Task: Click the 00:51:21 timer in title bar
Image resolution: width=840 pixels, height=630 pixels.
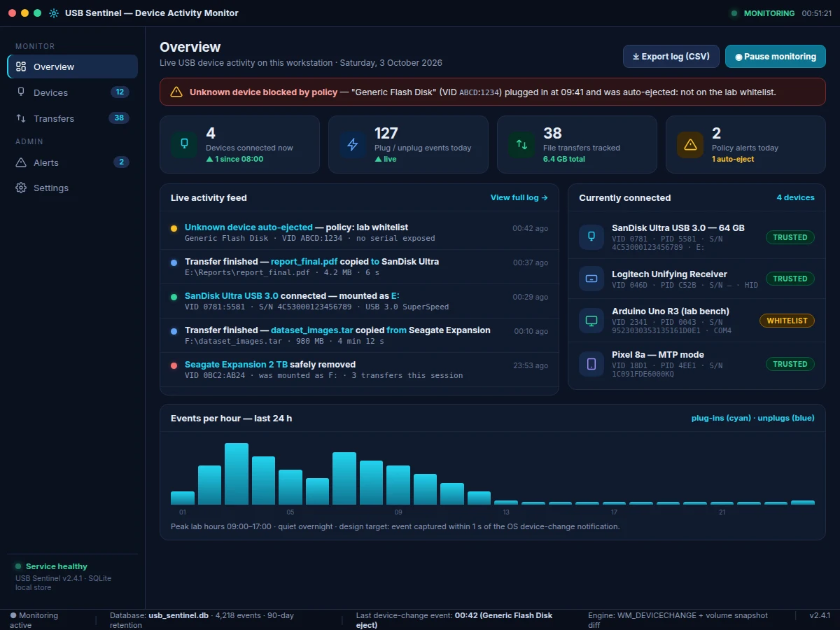Action: click(x=817, y=13)
